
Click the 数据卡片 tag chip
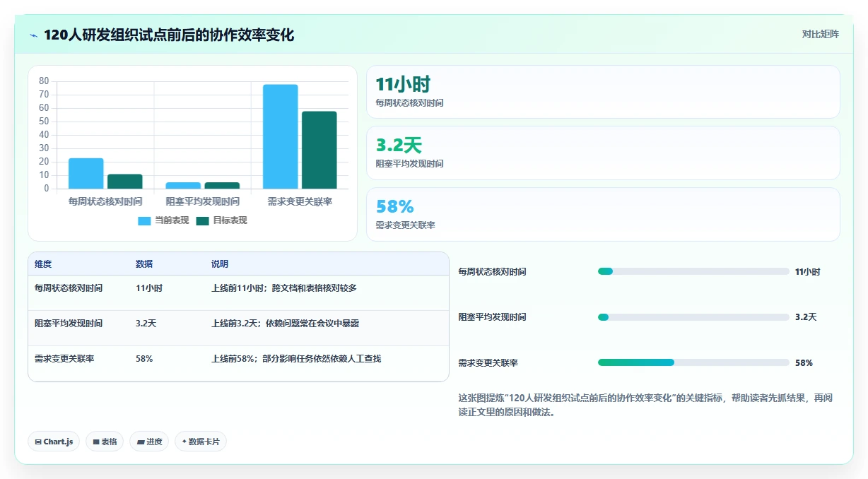[201, 442]
